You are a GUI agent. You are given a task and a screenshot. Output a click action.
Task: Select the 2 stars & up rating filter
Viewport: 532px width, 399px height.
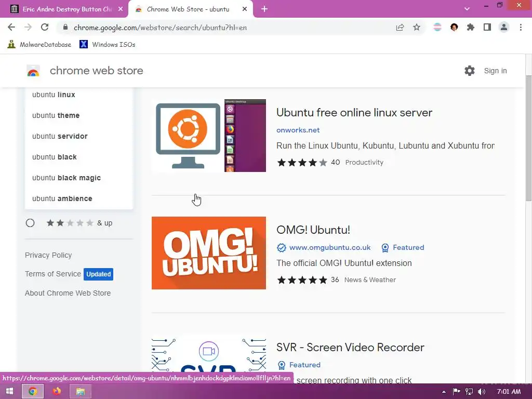30,223
